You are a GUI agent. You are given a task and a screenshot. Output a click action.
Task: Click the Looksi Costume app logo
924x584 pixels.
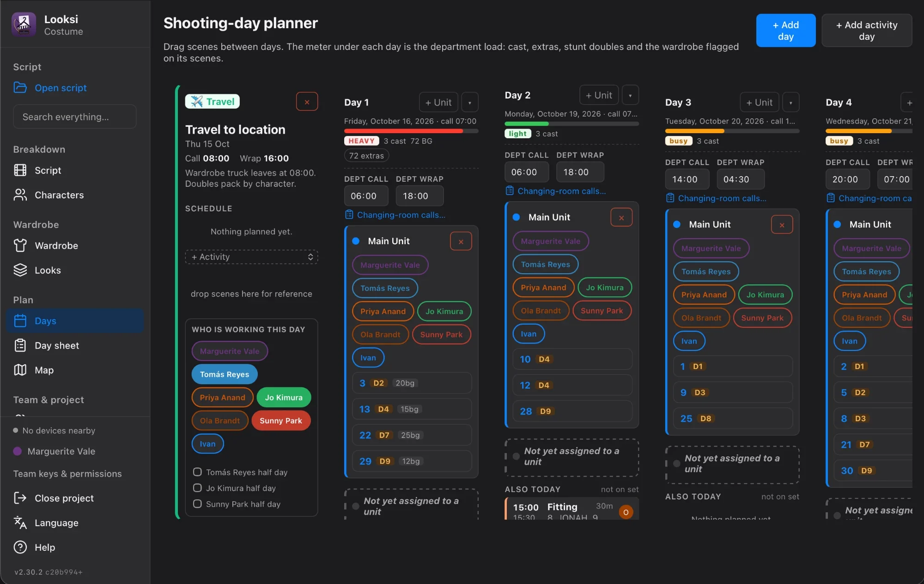coord(24,25)
